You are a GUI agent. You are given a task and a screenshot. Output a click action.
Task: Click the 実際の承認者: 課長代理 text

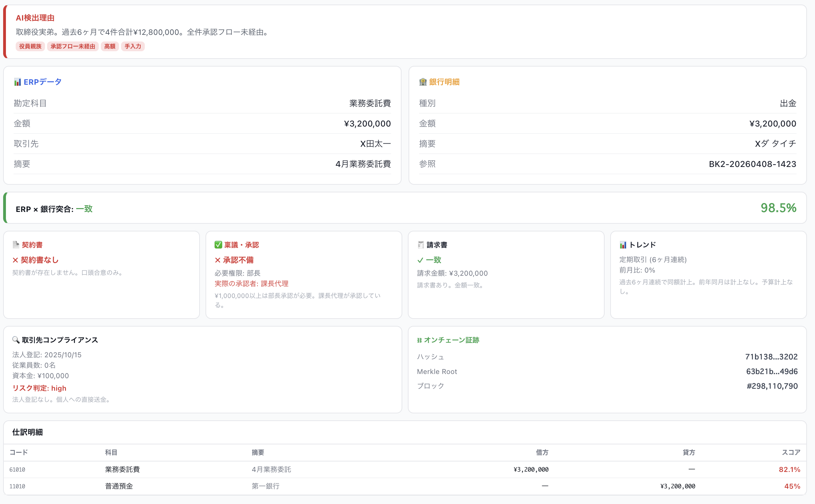252,284
